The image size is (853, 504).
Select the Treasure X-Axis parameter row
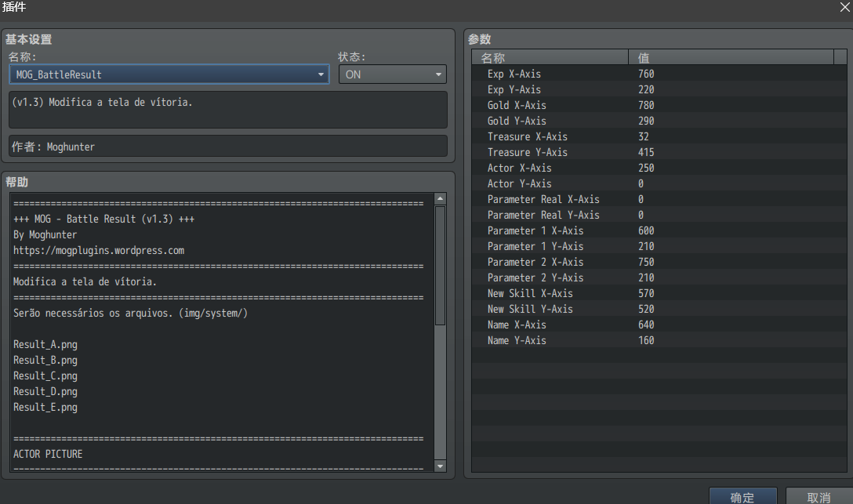coord(659,137)
